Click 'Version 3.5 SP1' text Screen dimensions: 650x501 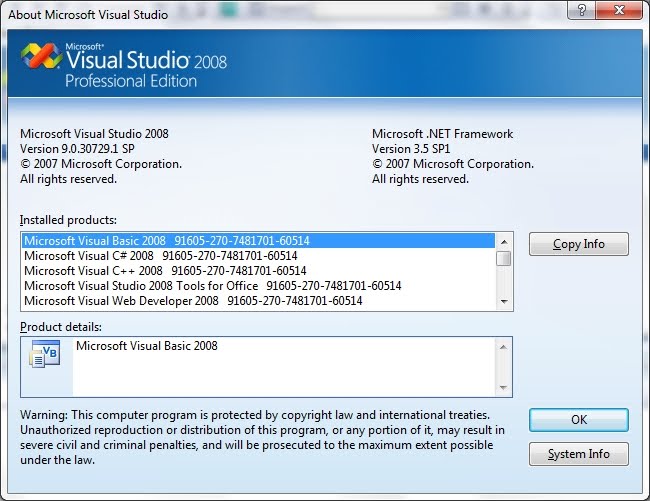(411, 149)
